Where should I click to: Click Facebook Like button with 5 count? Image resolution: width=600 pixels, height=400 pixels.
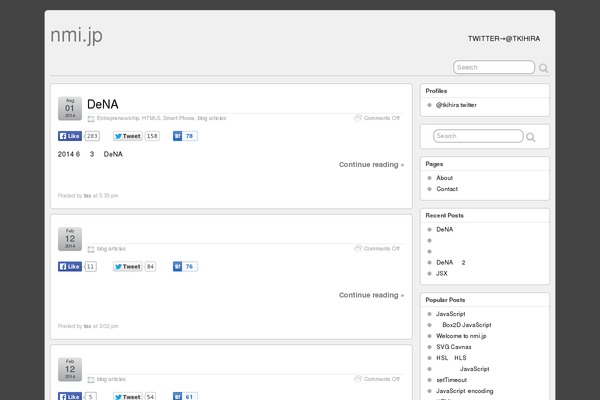click(70, 396)
